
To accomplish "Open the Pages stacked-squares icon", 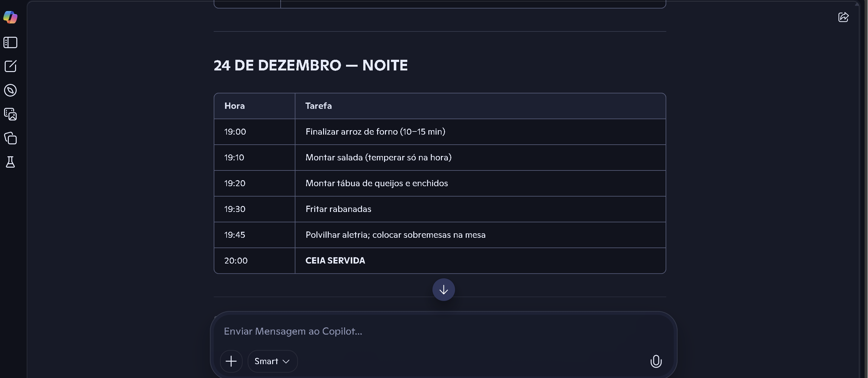I will point(10,138).
